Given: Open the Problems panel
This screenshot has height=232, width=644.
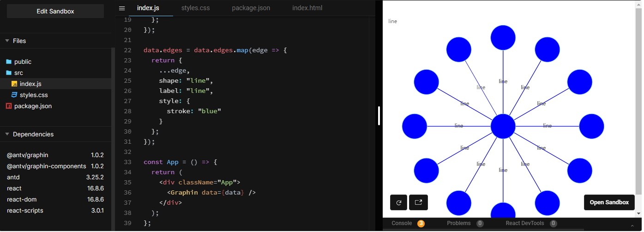Looking at the screenshot, I should (x=458, y=223).
